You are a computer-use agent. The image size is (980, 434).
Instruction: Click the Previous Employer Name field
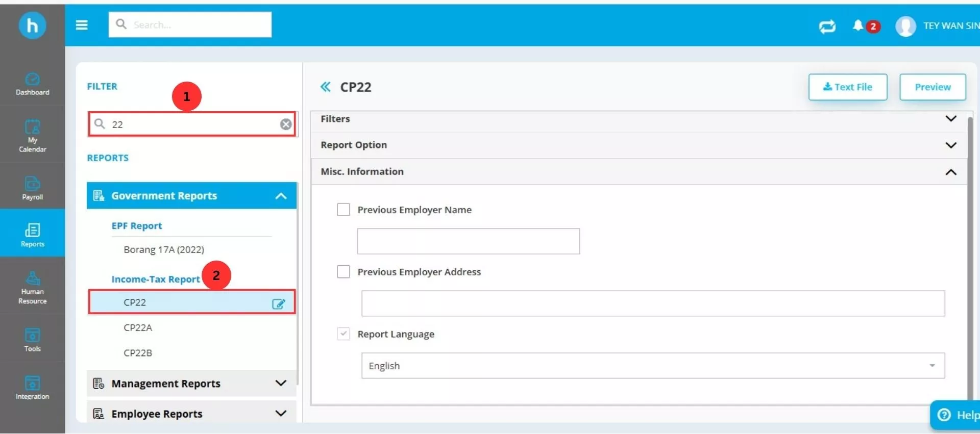pos(468,241)
